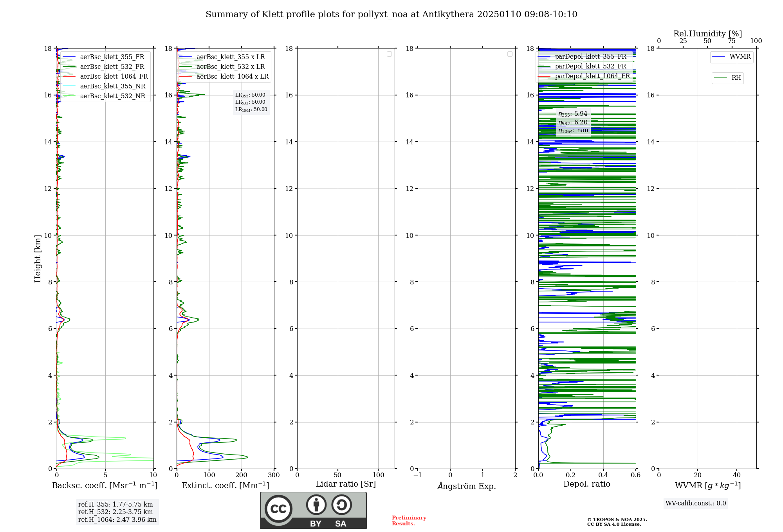
Task: Click the LR1064: 50.00 annotation
Action: coord(251,110)
